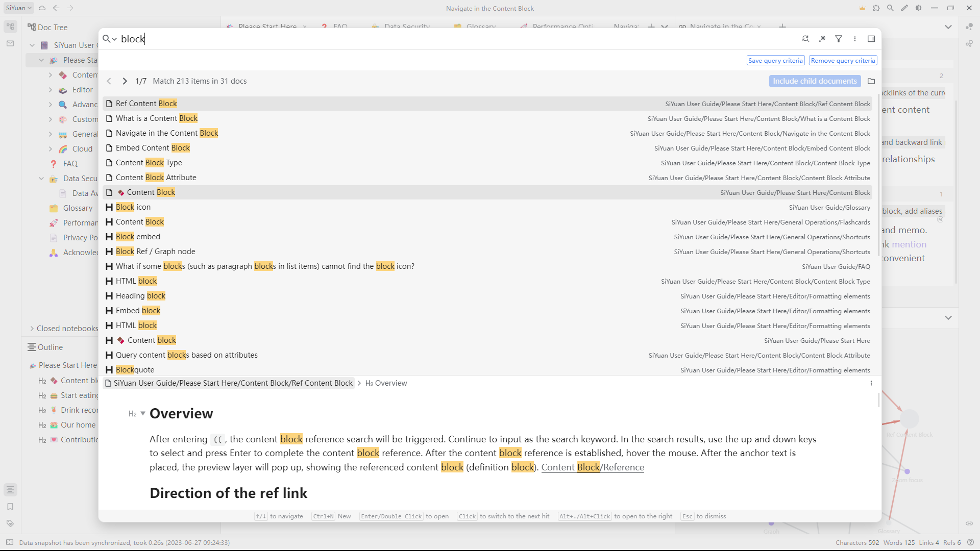The height and width of the screenshot is (551, 980).
Task: Click the search results folder icon
Action: click(x=871, y=81)
